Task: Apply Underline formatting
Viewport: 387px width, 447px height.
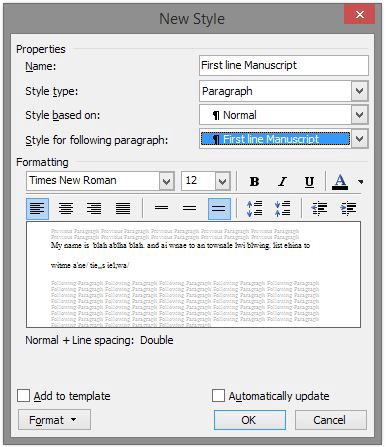Action: [x=309, y=181]
